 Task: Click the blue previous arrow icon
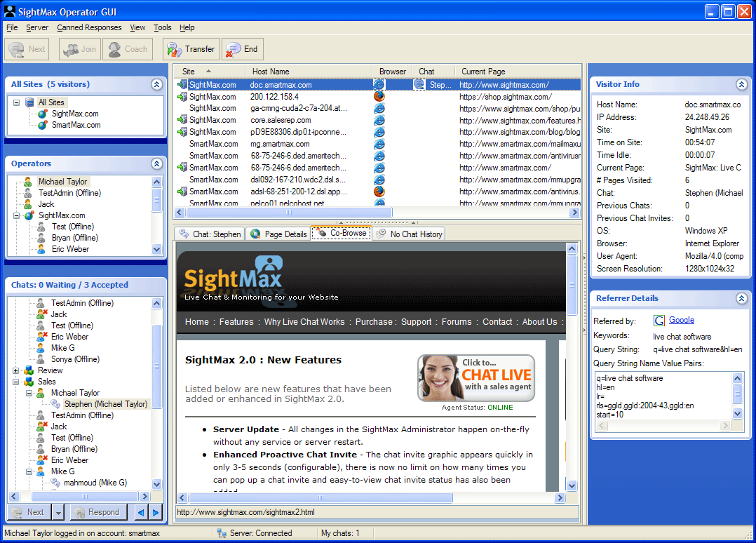141,513
